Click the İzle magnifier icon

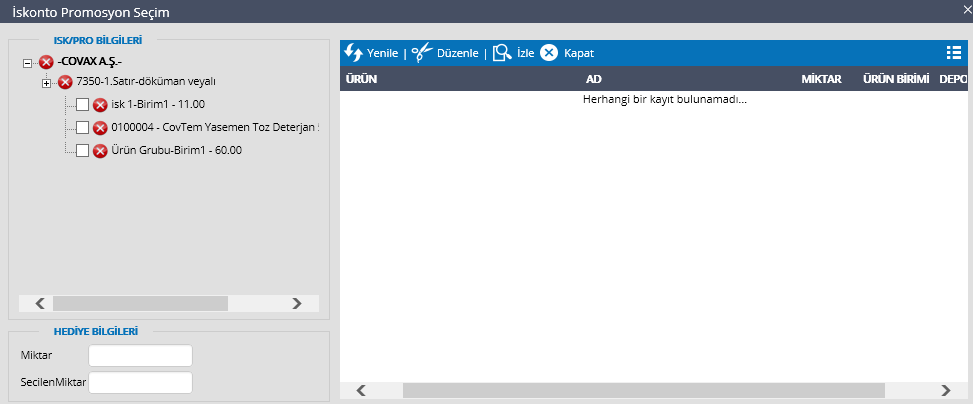click(502, 53)
